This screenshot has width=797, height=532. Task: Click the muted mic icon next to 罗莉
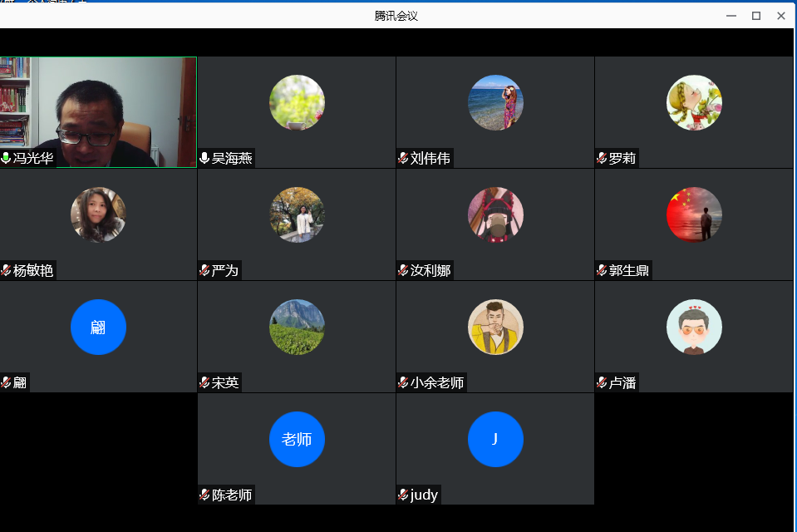[602, 158]
